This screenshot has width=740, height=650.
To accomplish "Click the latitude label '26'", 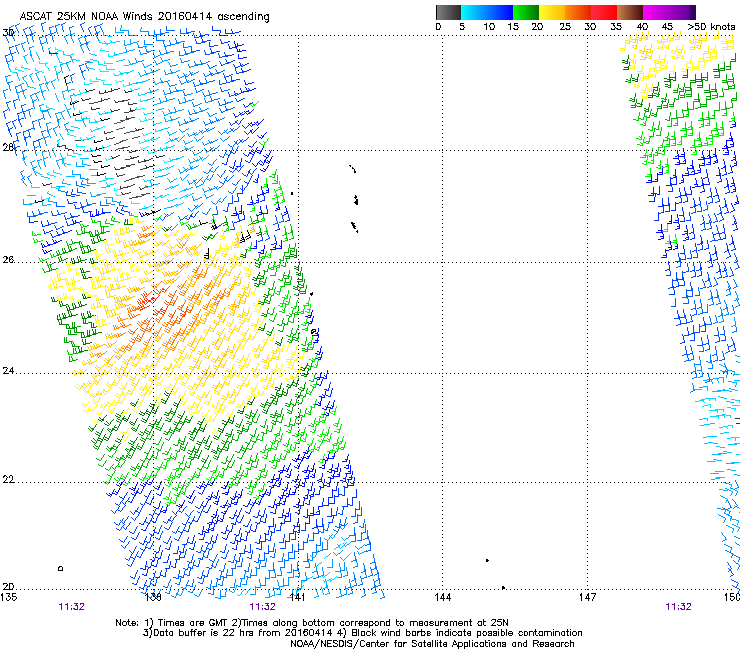I will tap(8, 260).
